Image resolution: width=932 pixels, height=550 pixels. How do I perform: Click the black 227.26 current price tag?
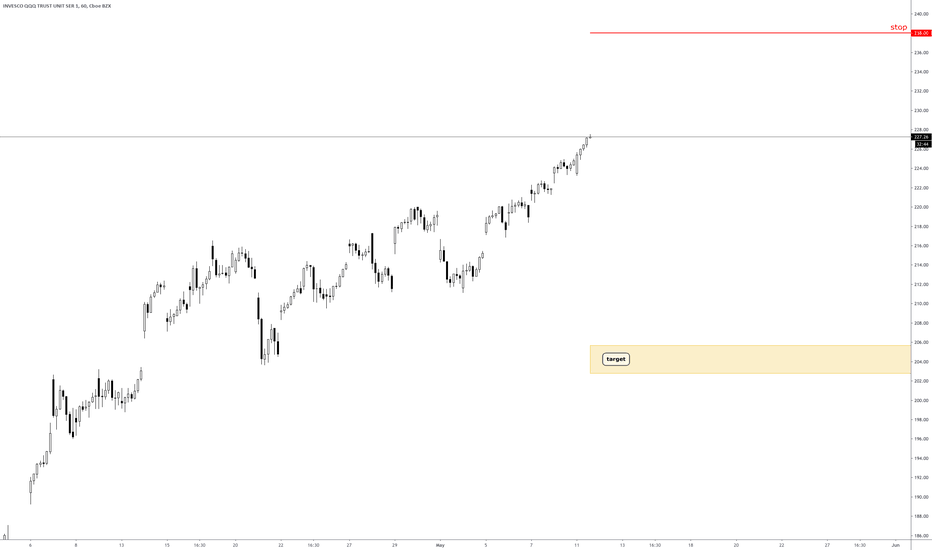pyautogui.click(x=921, y=137)
